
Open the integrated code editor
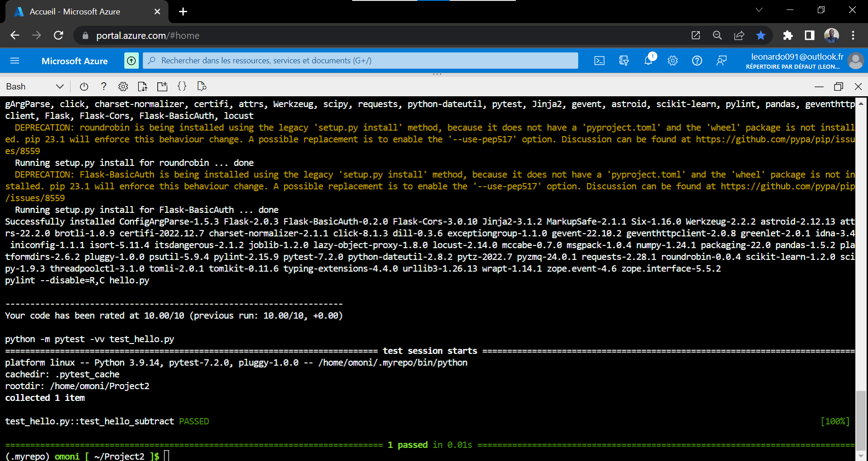pyautogui.click(x=182, y=86)
